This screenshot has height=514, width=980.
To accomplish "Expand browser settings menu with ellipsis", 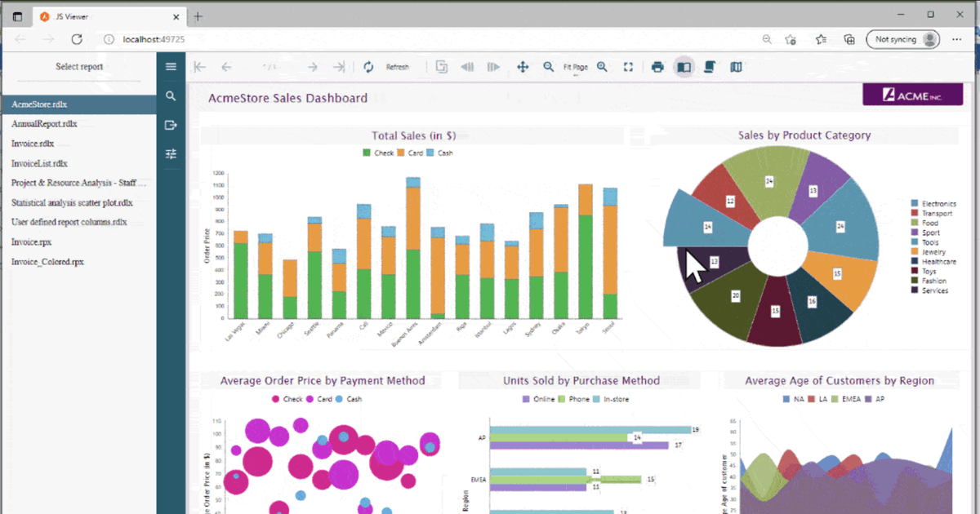I will [957, 38].
